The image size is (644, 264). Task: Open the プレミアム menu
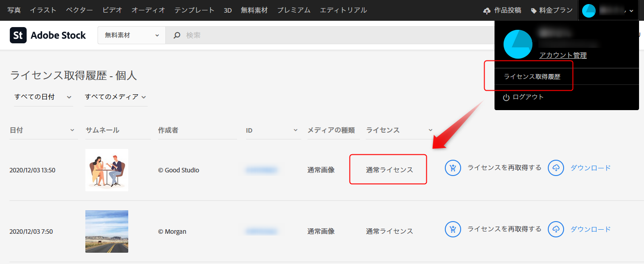click(294, 10)
